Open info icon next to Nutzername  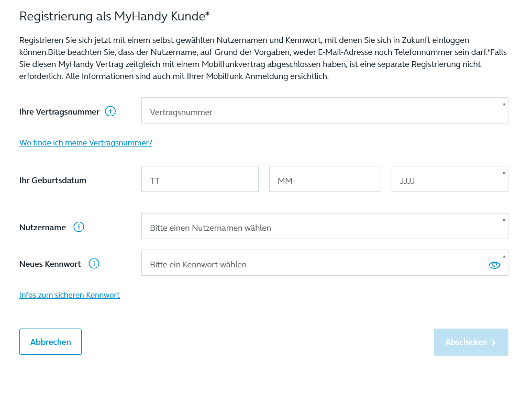point(79,227)
